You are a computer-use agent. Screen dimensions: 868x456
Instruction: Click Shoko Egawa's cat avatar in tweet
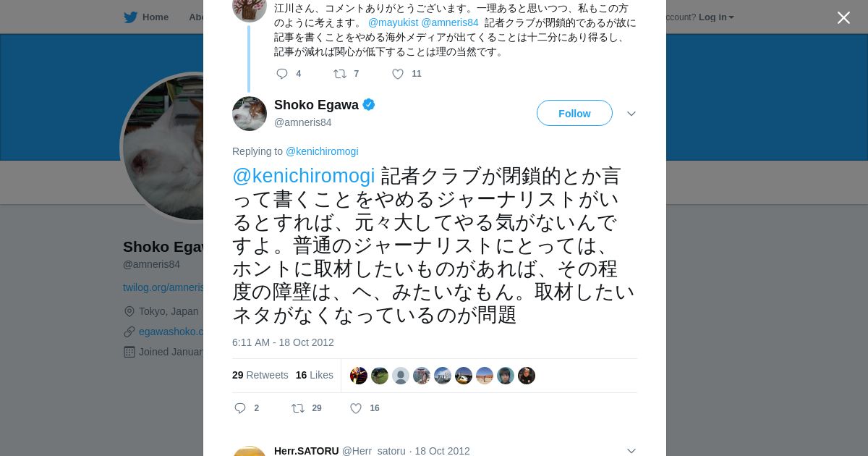250,114
